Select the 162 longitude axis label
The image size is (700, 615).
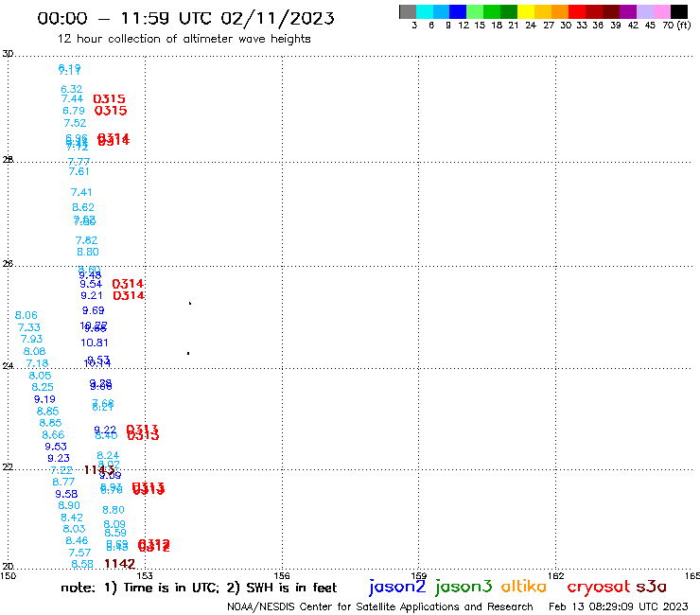point(556,575)
